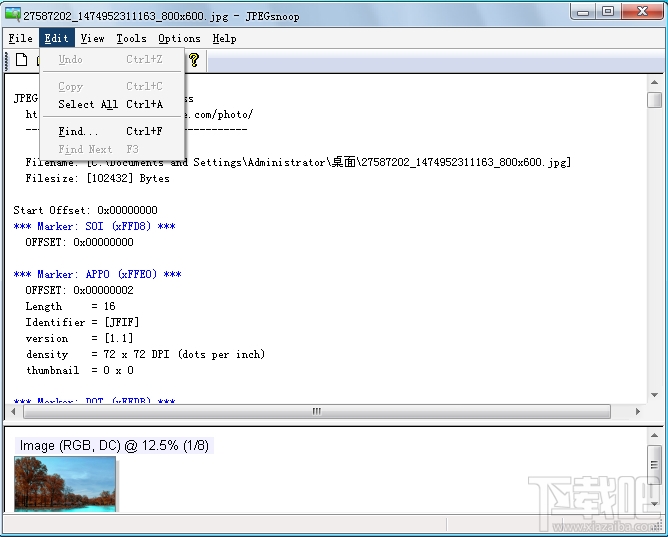Open the View menu

(92, 38)
